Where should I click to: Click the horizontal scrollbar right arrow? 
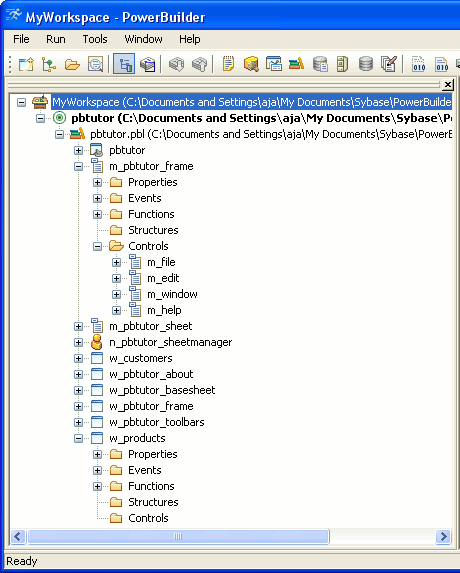(443, 536)
